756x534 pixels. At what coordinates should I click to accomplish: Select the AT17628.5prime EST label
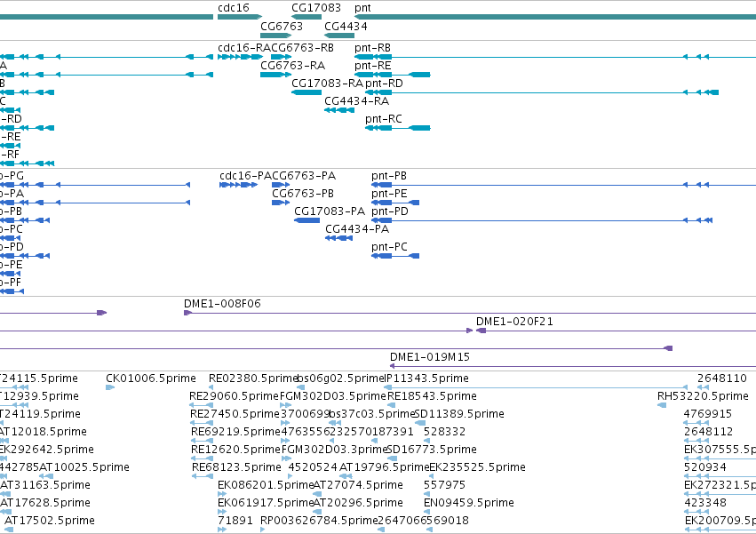pyautogui.click(x=45, y=503)
